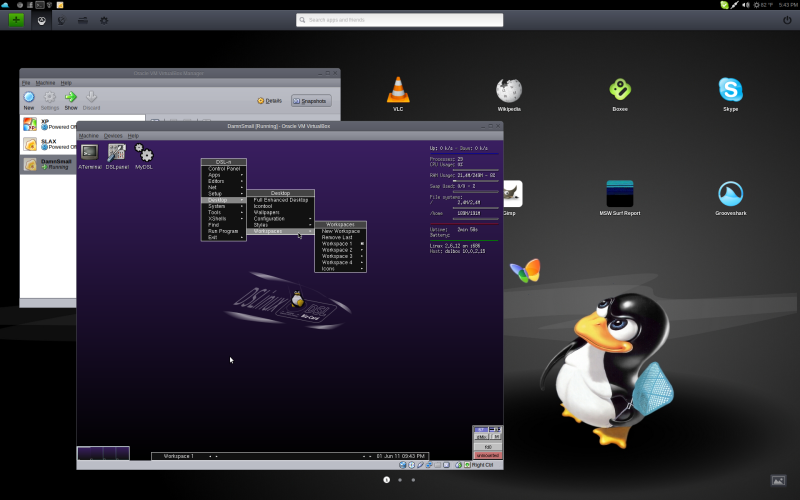Select Remove Last in Workspaces menu
The width and height of the screenshot is (800, 500).
(x=340, y=237)
